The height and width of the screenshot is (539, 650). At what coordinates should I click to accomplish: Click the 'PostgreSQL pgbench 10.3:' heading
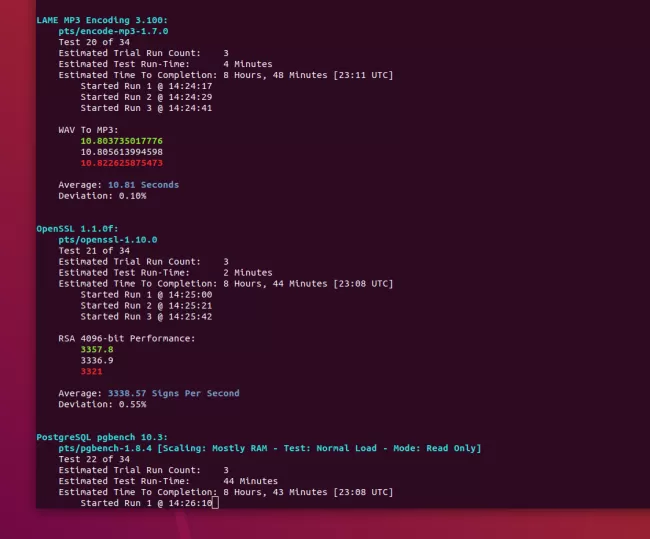[x=102, y=437]
